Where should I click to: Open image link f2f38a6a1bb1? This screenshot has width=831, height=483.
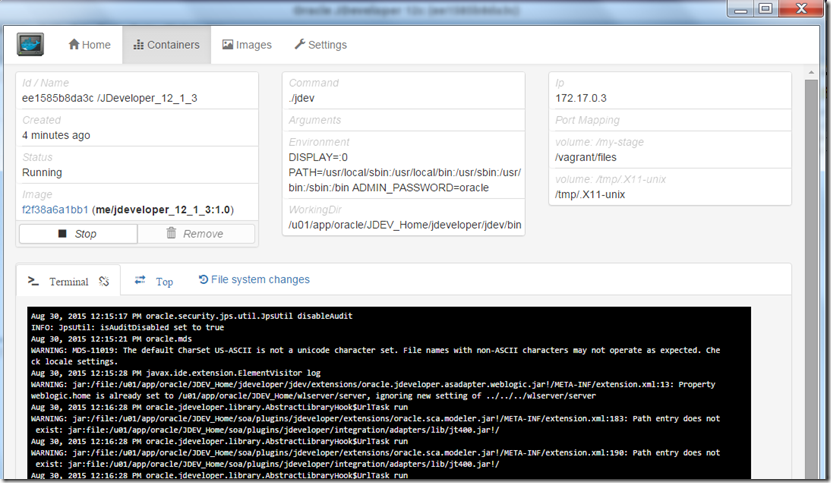coord(54,211)
